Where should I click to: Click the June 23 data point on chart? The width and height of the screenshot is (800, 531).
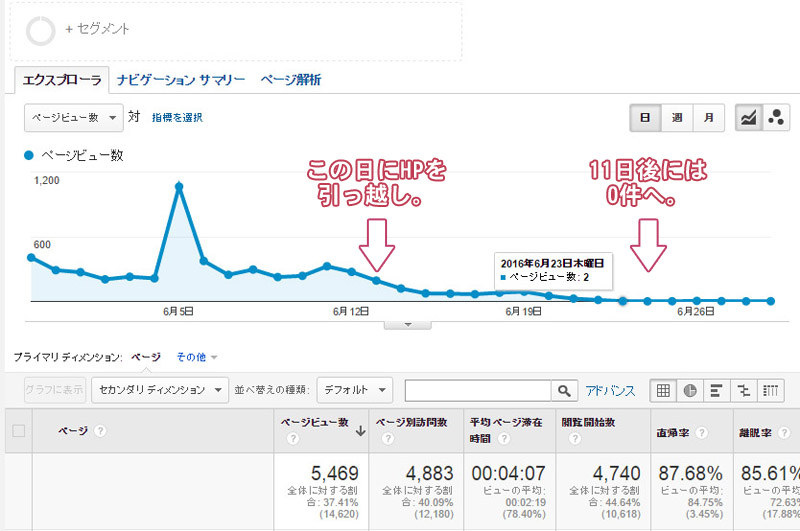coord(622,301)
